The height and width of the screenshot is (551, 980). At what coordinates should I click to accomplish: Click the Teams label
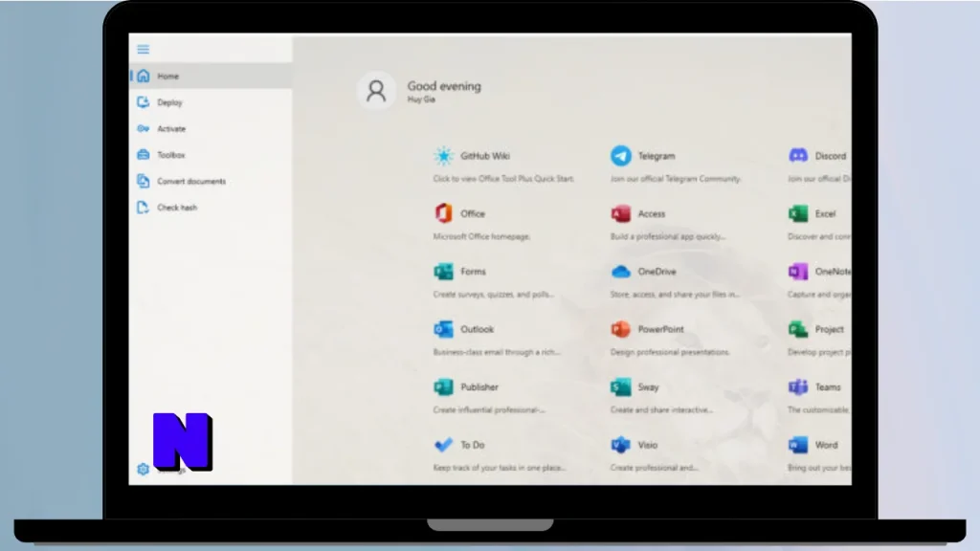click(x=828, y=386)
